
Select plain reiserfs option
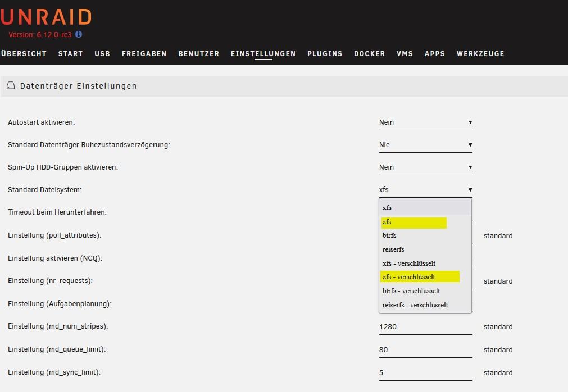coord(425,249)
